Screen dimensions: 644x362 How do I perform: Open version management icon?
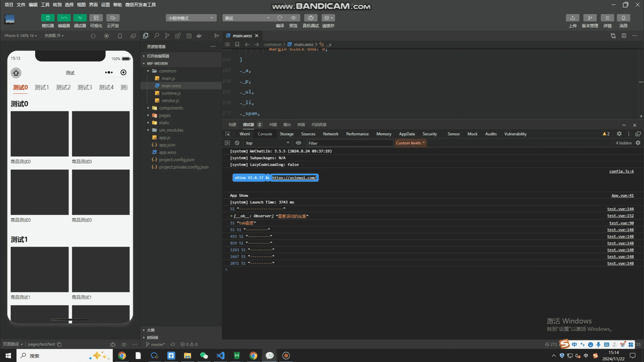click(590, 18)
